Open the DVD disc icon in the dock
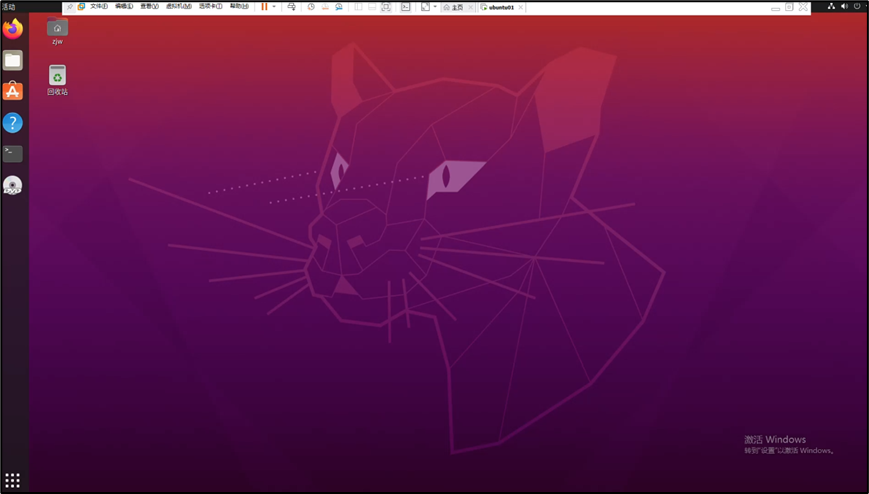869x494 pixels. (13, 185)
